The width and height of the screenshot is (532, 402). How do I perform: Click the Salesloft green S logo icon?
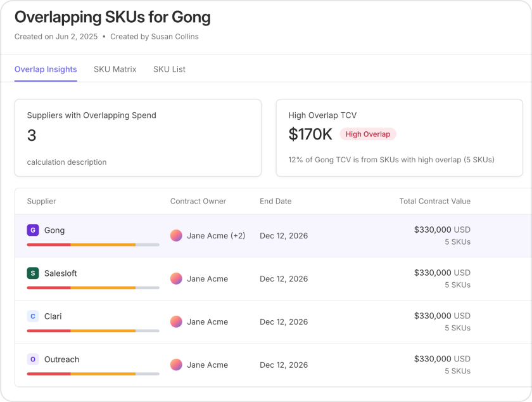point(33,273)
